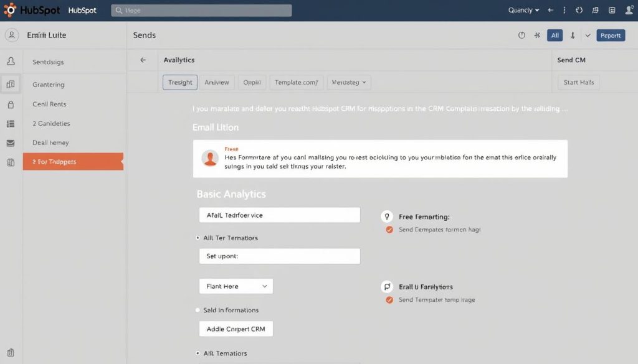Expand the Quancly menu in the top bar
638x364 pixels.
click(x=522, y=10)
